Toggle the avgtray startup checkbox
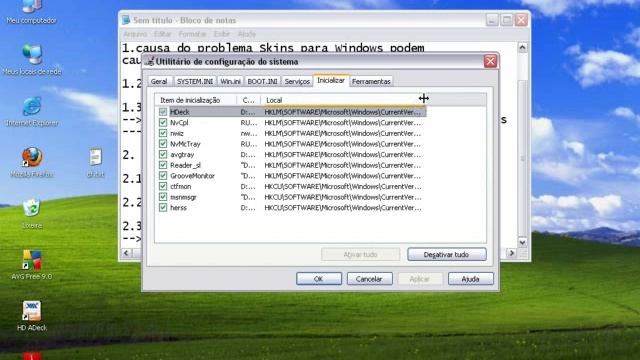Image resolution: width=640 pixels, height=360 pixels. (163, 154)
